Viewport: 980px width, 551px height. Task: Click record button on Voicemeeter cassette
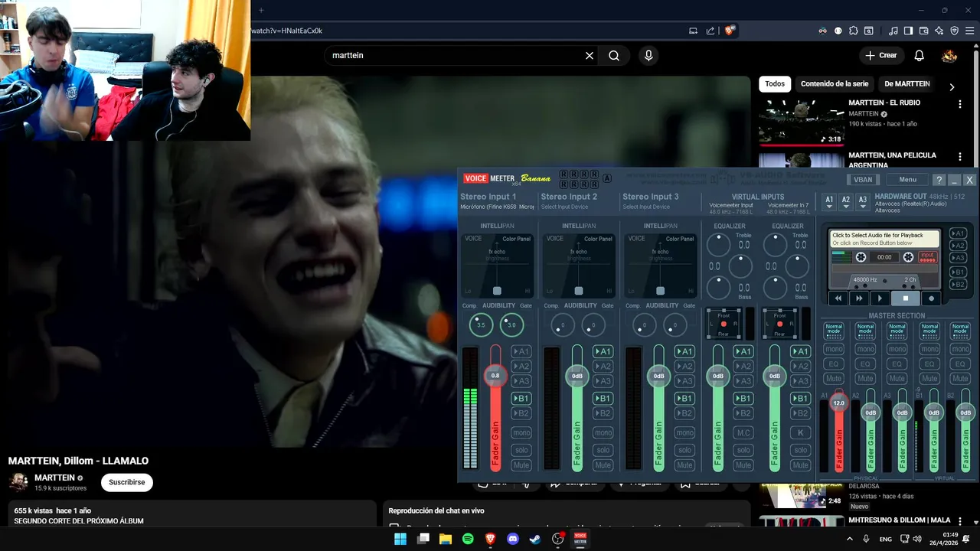pyautogui.click(x=932, y=298)
